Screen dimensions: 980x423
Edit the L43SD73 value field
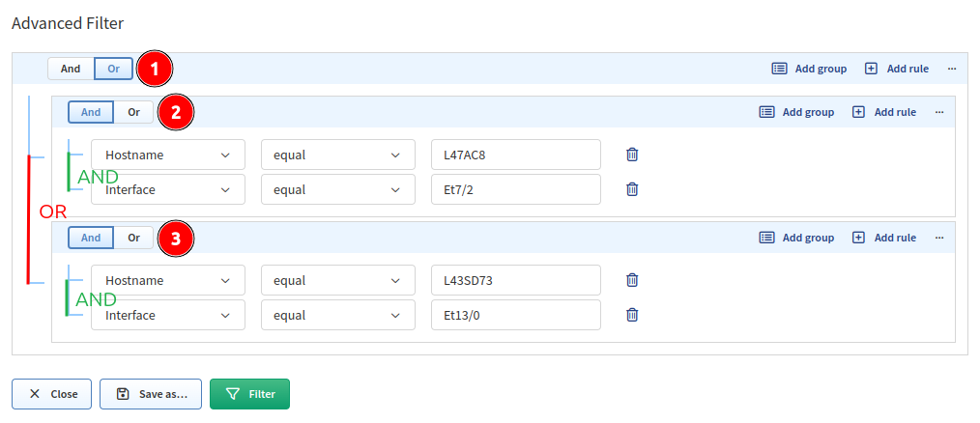click(x=516, y=280)
